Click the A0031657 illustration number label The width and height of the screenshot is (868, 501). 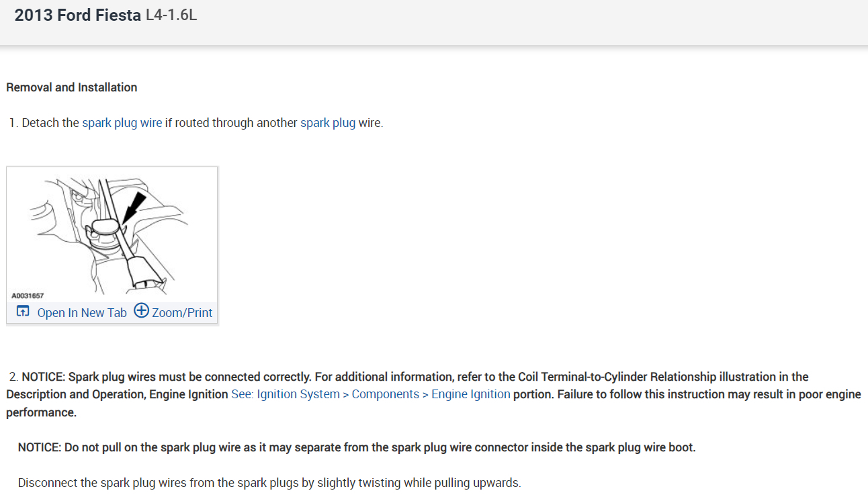point(28,295)
